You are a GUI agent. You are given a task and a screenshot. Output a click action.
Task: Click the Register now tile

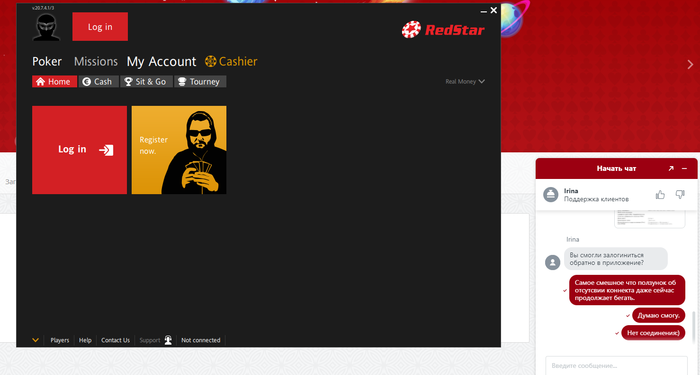179,150
